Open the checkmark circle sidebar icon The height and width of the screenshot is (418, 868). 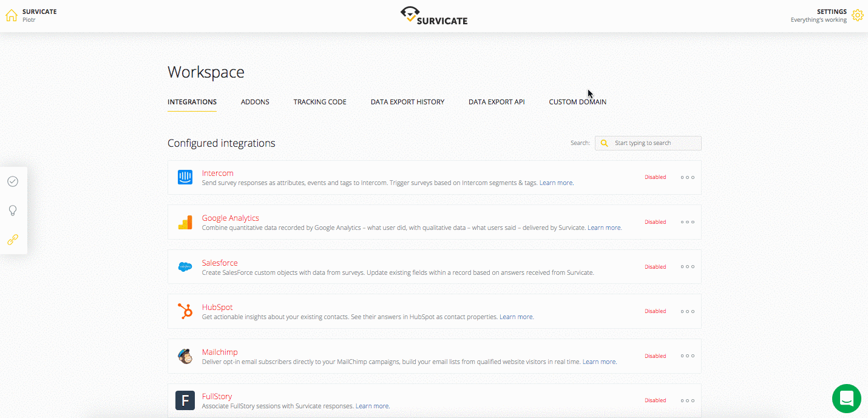click(13, 181)
